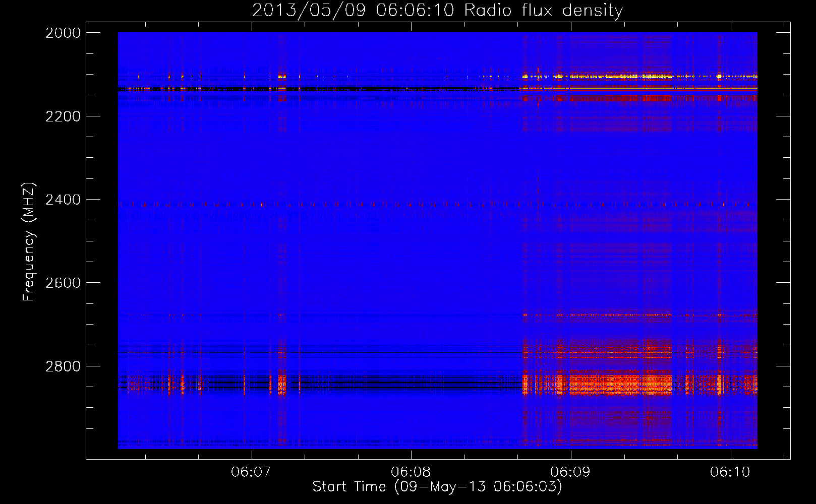Select the 2200 frequency axis label
The width and height of the screenshot is (816, 504).
point(63,116)
